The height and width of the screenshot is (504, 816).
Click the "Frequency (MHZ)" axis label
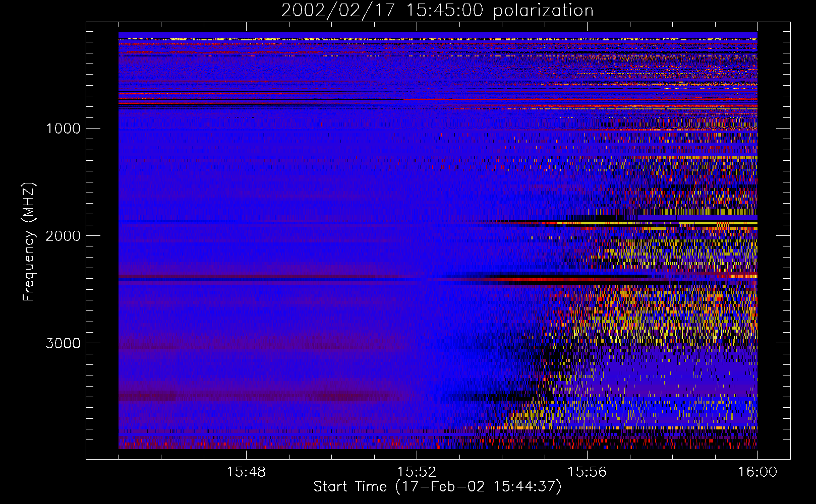coord(29,242)
